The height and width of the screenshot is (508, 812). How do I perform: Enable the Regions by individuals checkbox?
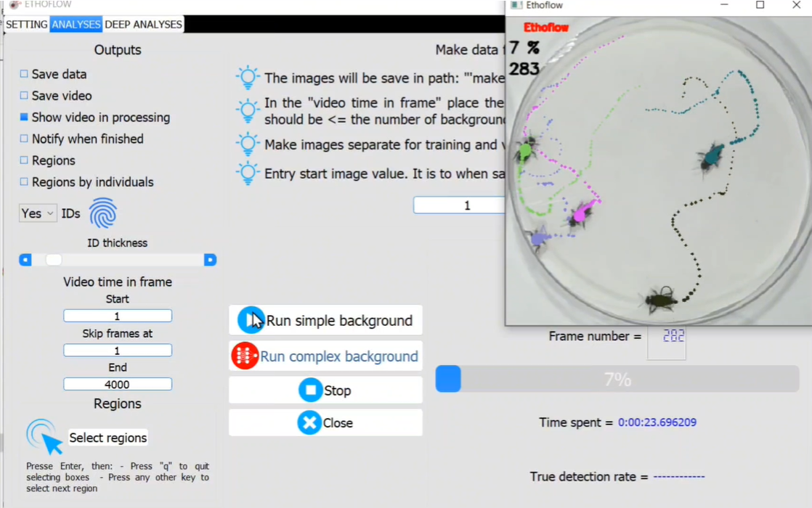(23, 182)
